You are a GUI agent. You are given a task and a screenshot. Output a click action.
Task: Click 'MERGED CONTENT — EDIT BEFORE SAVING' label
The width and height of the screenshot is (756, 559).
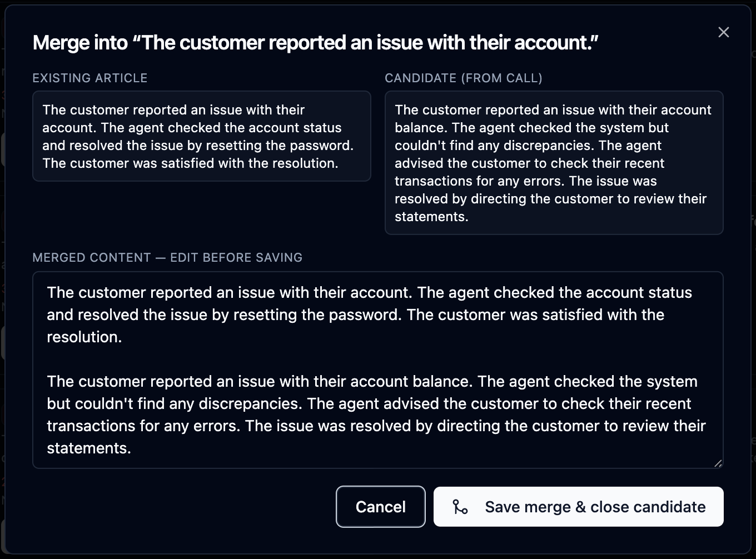click(x=167, y=258)
